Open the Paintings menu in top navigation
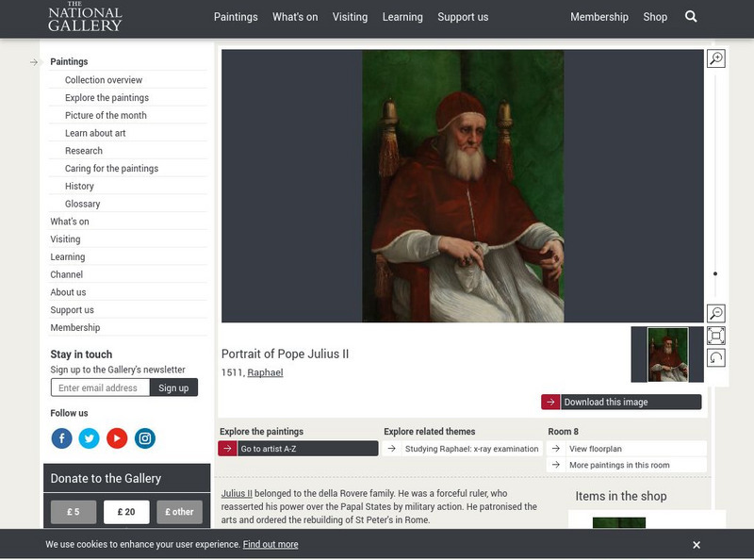 [236, 17]
